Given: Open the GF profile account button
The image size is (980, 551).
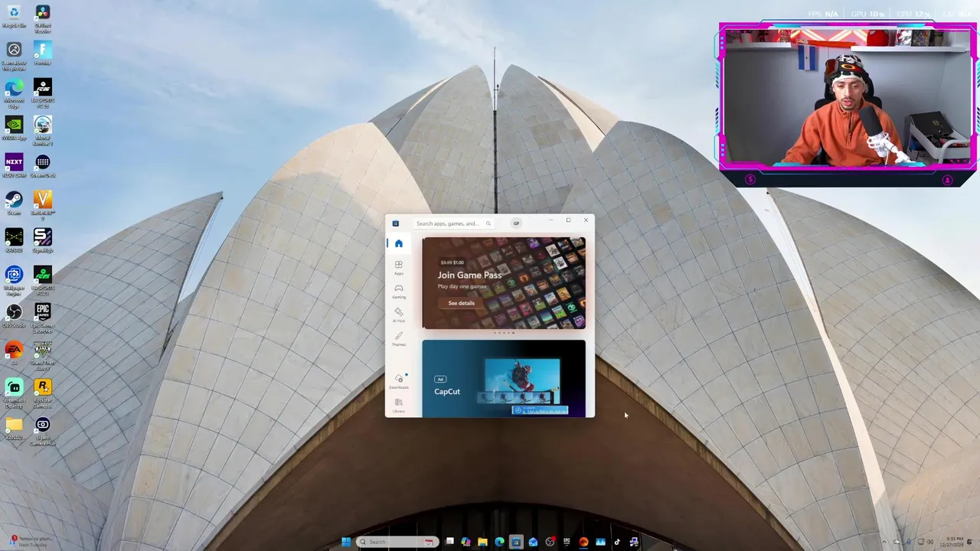Looking at the screenshot, I should tap(516, 223).
